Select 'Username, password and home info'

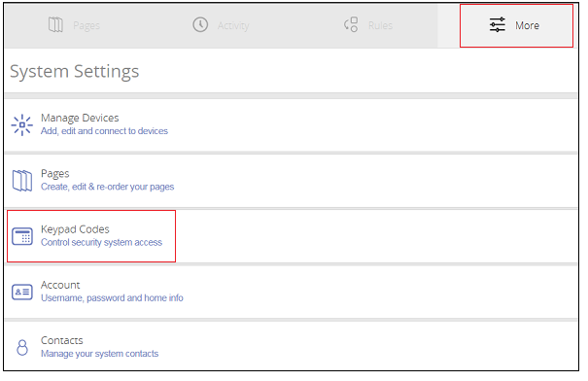pos(112,297)
